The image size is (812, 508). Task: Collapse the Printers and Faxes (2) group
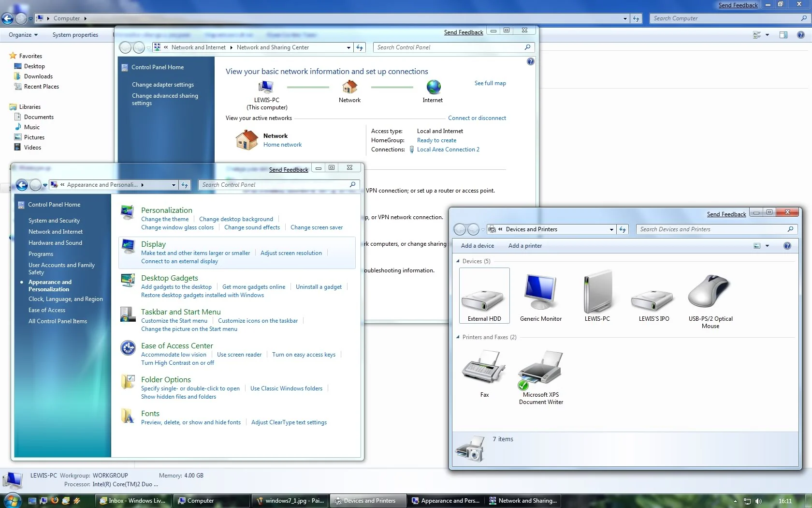(x=458, y=337)
